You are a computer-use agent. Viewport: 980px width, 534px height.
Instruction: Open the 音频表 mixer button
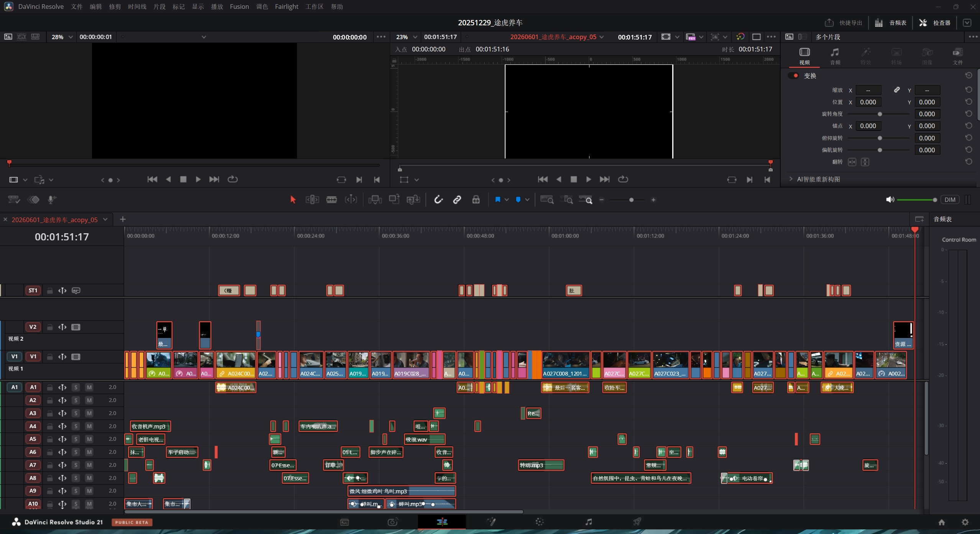click(891, 23)
